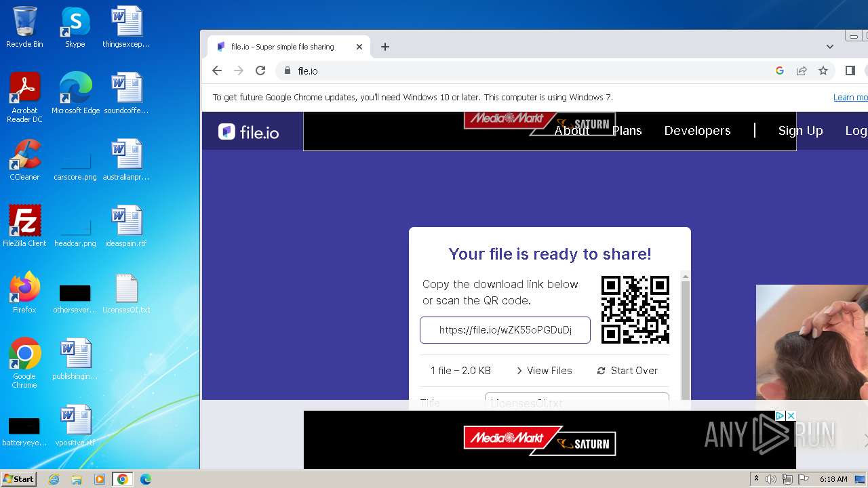Go back in Chrome
Viewport: 868px width, 488px height.
point(217,70)
